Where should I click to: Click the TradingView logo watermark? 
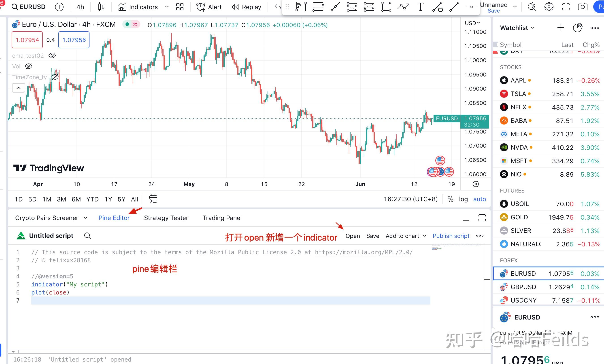point(48,168)
